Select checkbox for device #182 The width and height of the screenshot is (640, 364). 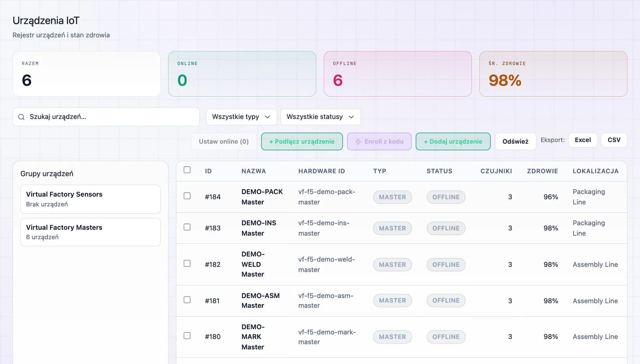pos(187,263)
